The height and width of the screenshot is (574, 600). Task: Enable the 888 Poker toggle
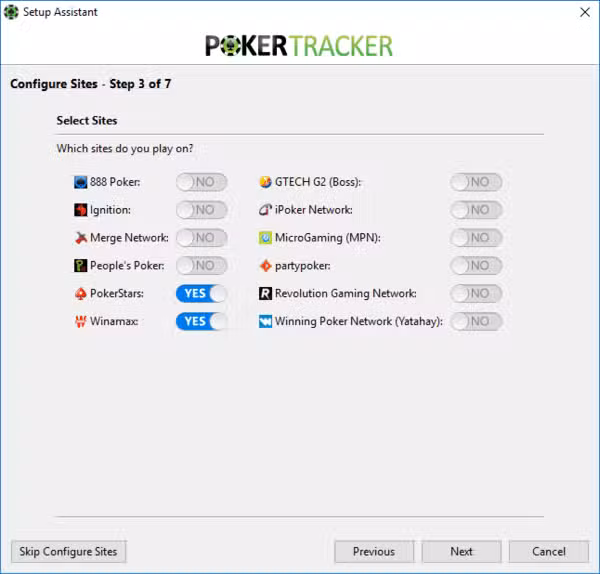[202, 182]
